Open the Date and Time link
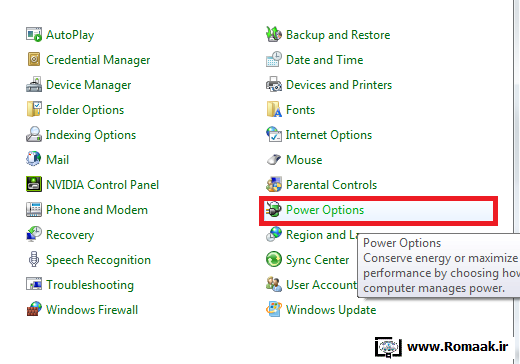The height and width of the screenshot is (364, 520). click(325, 60)
